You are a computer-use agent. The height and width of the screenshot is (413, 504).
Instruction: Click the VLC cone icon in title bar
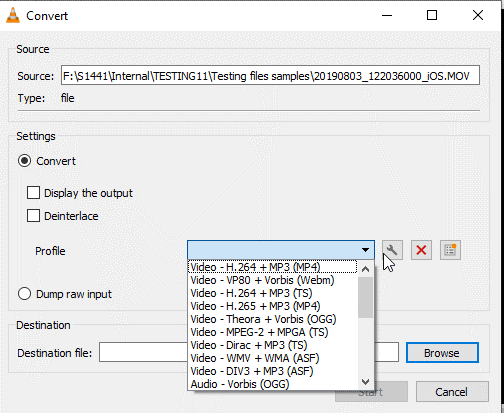tap(13, 15)
